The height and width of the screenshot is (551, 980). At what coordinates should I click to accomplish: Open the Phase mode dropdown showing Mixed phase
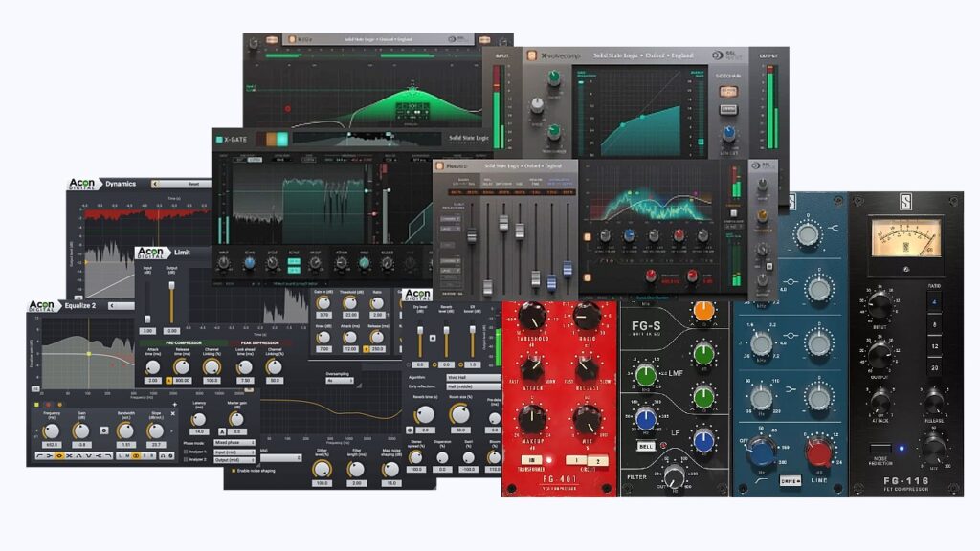[x=234, y=442]
